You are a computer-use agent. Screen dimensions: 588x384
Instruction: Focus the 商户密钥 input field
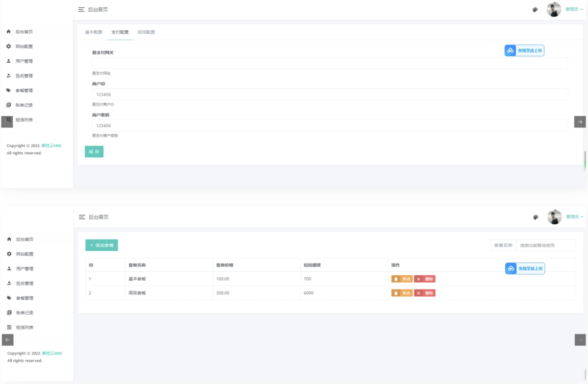(330, 125)
